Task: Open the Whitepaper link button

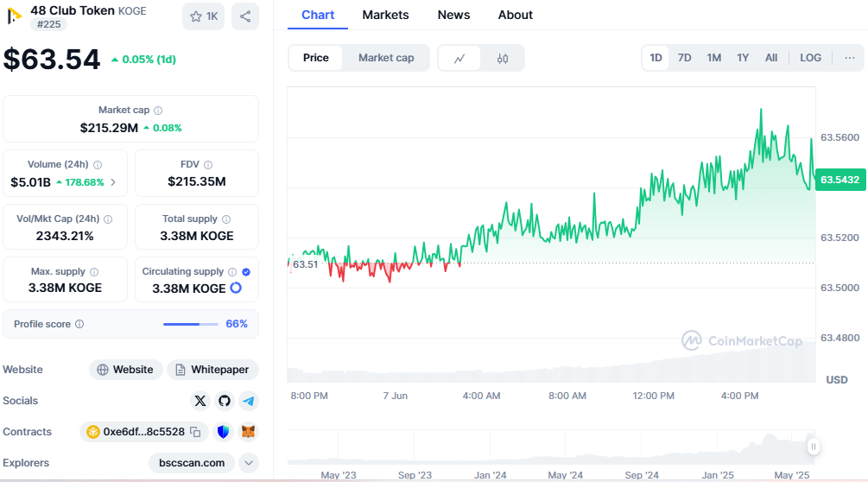Action: (x=212, y=370)
